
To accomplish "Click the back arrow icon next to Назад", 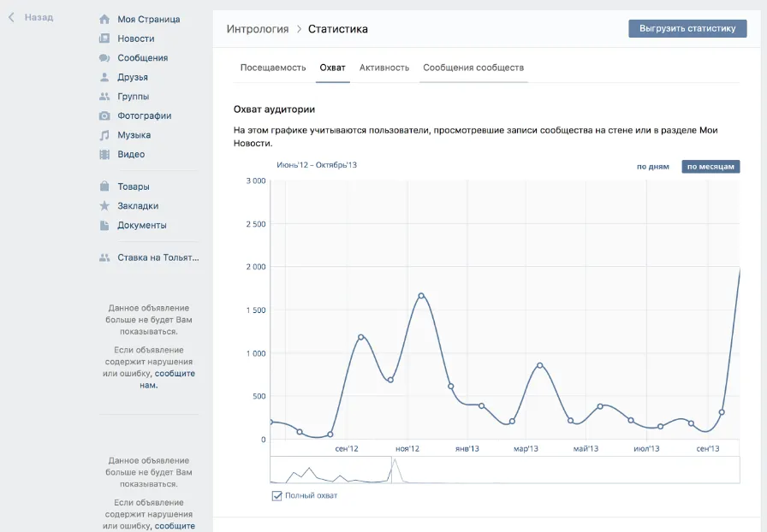I will tap(11, 17).
